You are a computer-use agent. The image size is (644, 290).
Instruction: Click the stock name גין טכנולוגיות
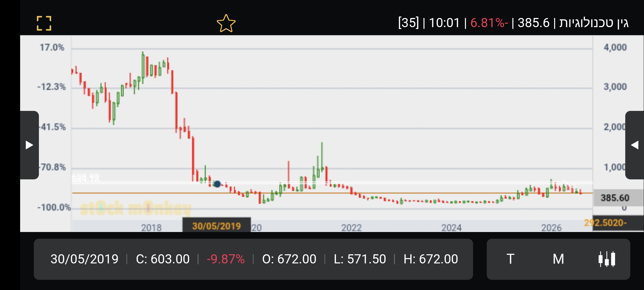pyautogui.click(x=594, y=23)
